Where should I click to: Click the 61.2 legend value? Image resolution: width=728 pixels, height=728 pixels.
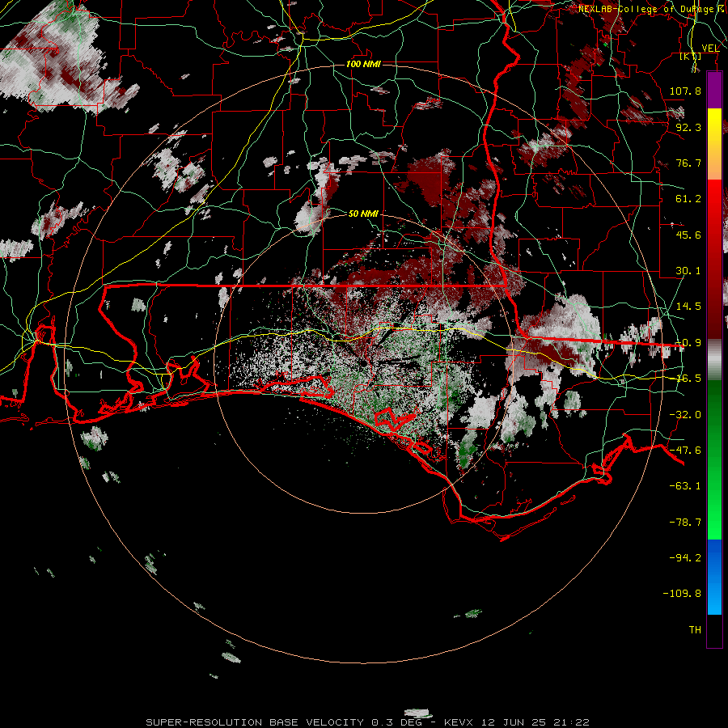[x=688, y=199]
